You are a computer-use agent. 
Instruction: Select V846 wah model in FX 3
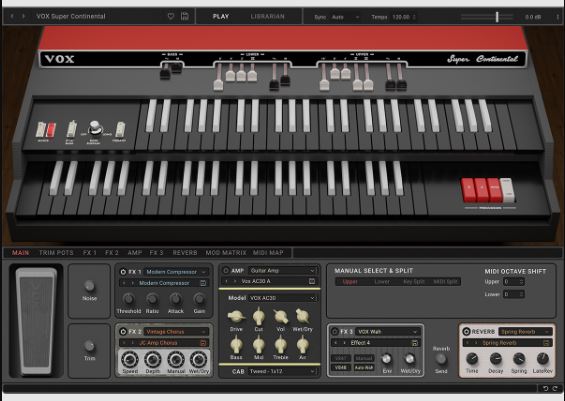(x=341, y=368)
